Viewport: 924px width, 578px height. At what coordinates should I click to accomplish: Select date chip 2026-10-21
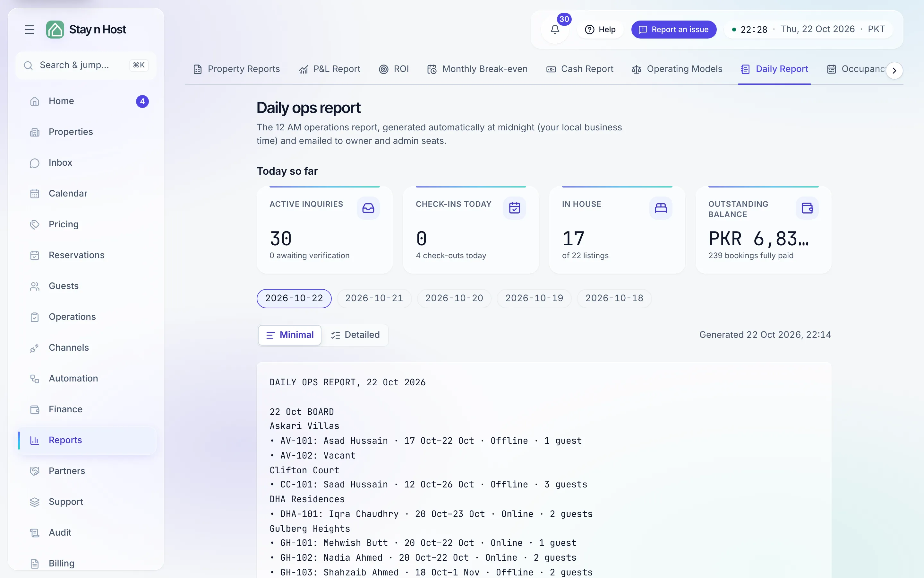[374, 299]
